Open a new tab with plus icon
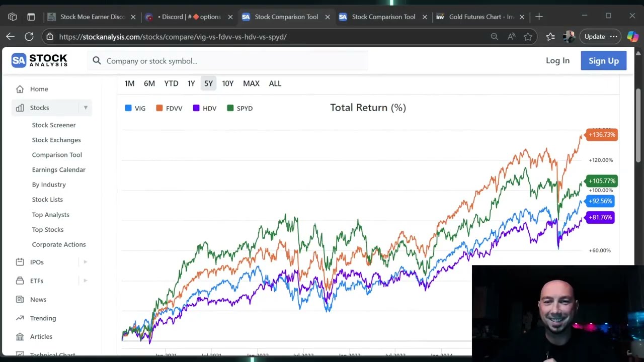Viewport: 644px width, 362px height. pos(539,17)
